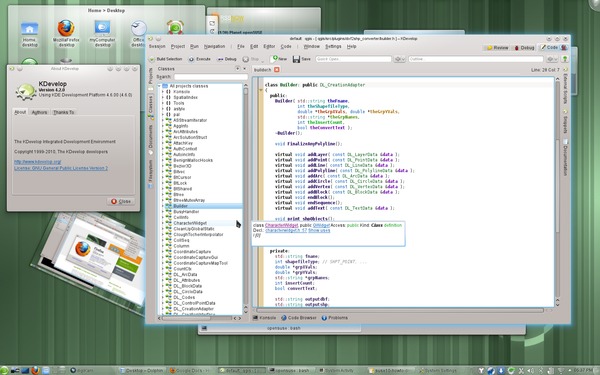Viewport: 600px width, 375px height.
Task: Show the Problems tool view
Action: 335,318
